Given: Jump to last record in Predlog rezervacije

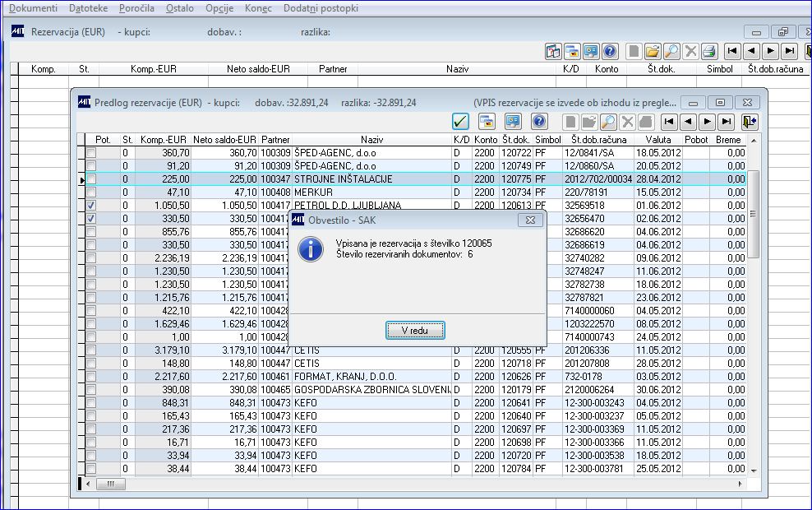Looking at the screenshot, I should [x=726, y=122].
